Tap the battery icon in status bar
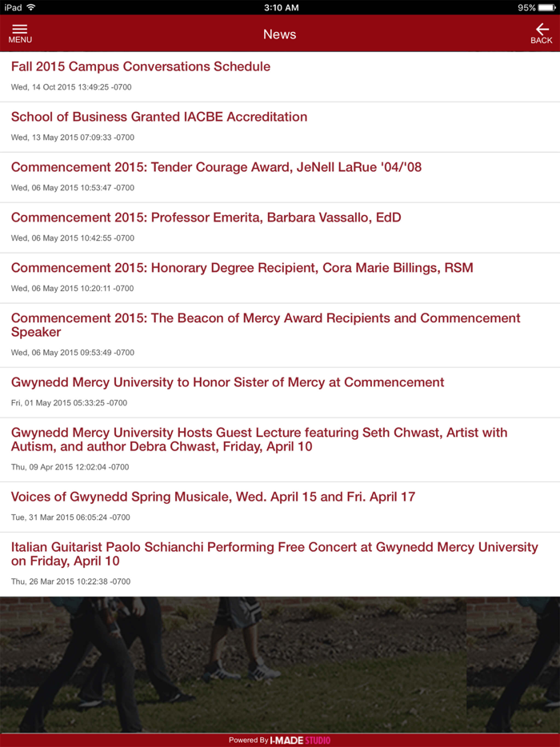 click(547, 7)
